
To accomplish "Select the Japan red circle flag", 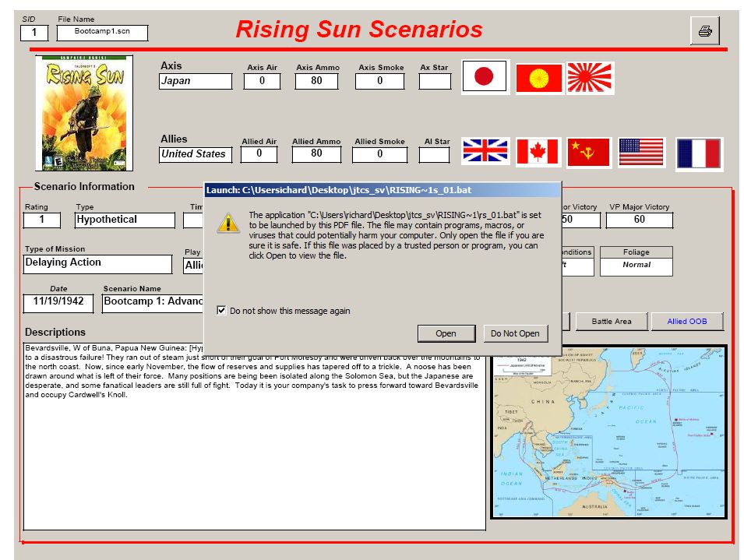I will [485, 76].
